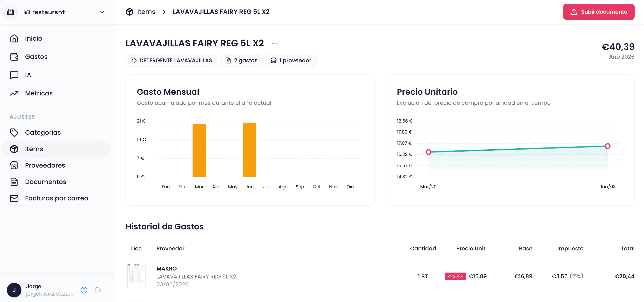Viewport: 644px width, 302px height.
Task: Click the Precio Unit. column header
Action: tap(471, 248)
